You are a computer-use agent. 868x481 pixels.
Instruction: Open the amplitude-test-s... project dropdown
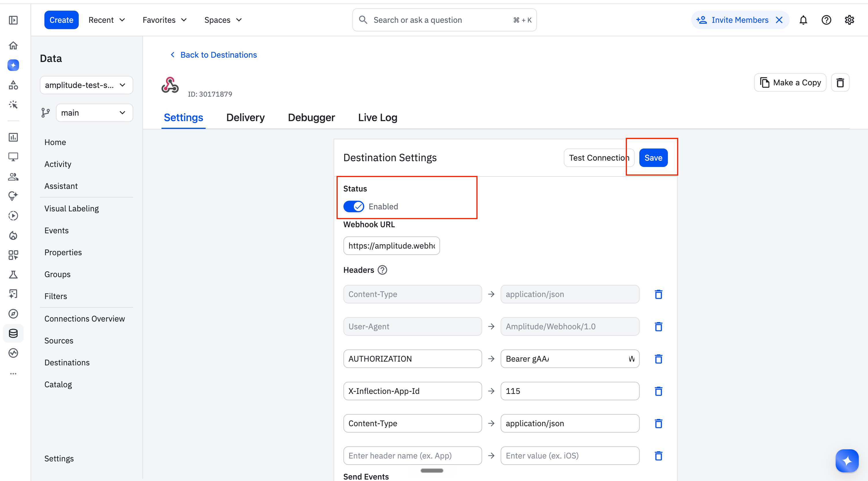pyautogui.click(x=86, y=85)
